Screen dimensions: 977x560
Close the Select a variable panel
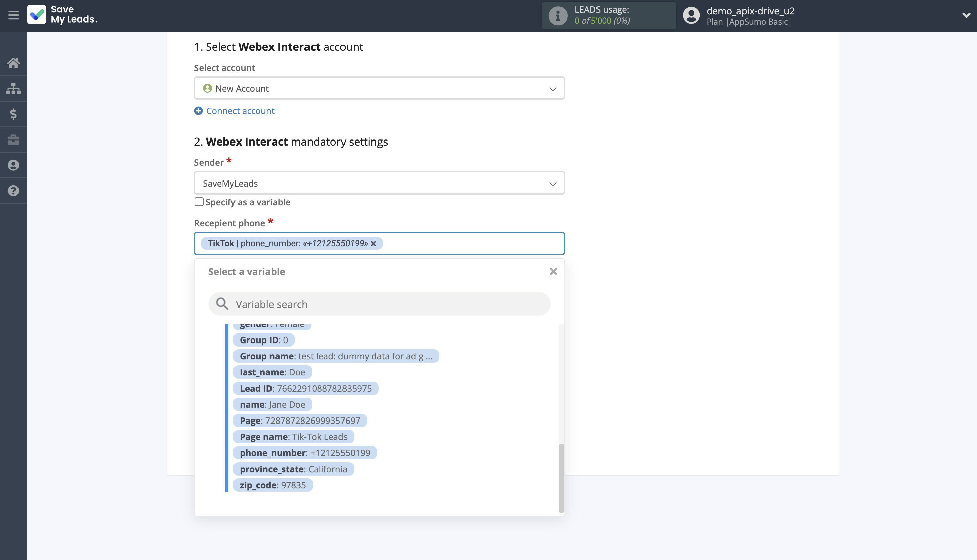[553, 272]
